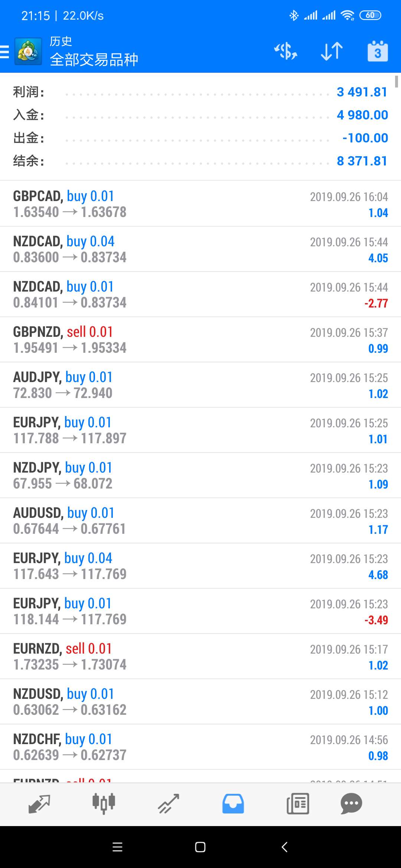The image size is (401, 868).
Task: Tap the 结余 balance value 8 371.81
Action: (x=362, y=161)
